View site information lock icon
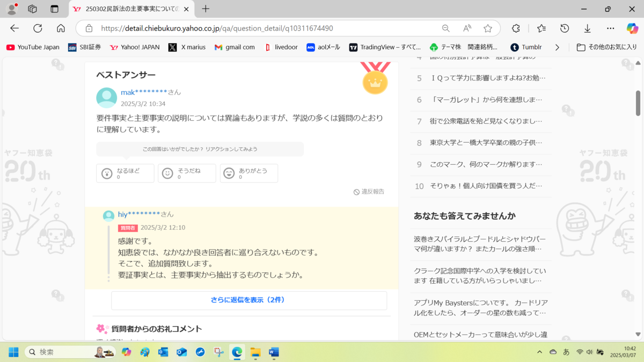 click(x=89, y=28)
